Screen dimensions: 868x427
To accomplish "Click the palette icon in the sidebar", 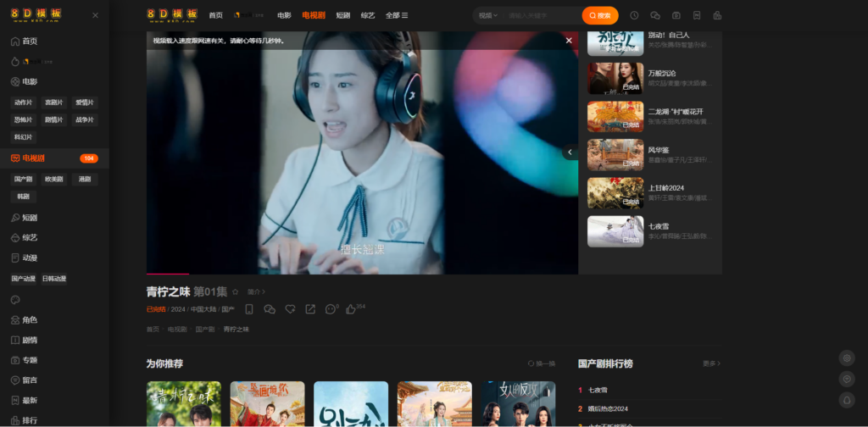I will pos(15,300).
